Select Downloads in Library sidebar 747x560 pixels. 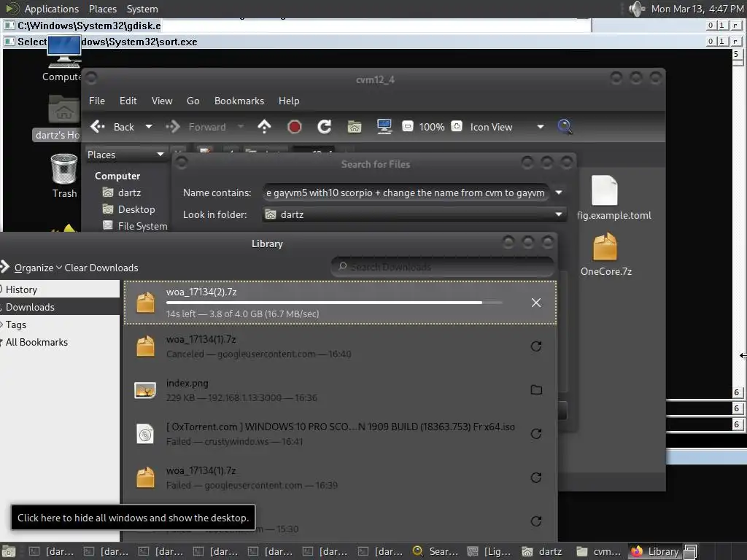[60, 307]
